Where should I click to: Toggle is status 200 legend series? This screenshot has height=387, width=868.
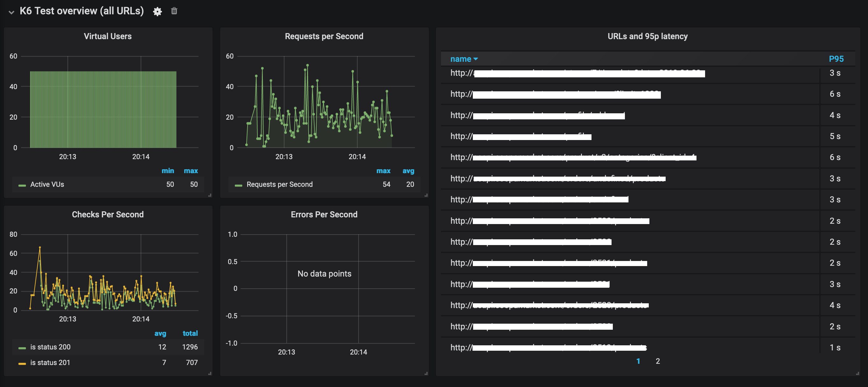(50, 347)
